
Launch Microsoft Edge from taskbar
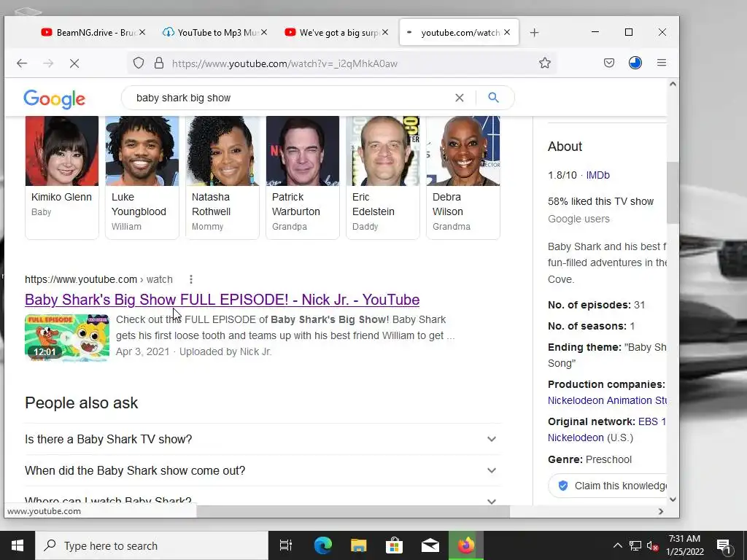click(322, 545)
